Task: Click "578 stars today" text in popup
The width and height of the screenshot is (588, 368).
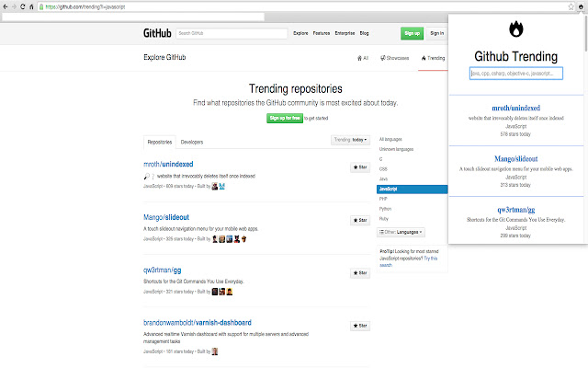Action: pyautogui.click(x=515, y=134)
